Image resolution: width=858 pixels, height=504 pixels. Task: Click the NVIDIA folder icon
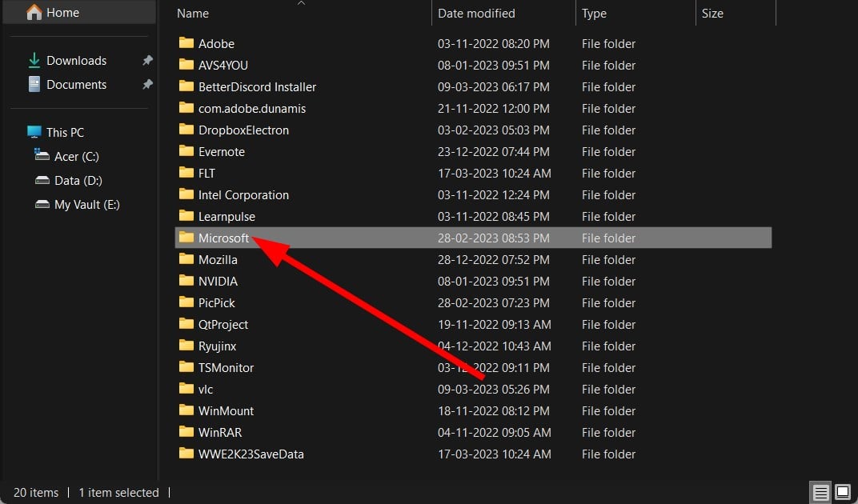(186, 281)
